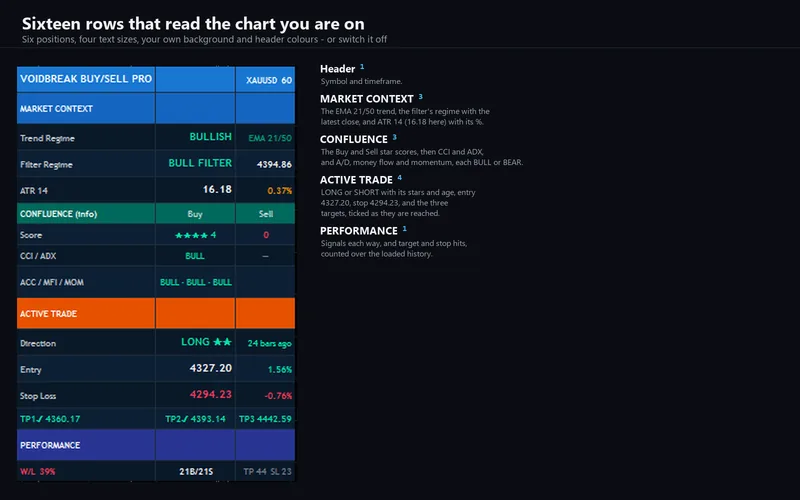Select the Entry row label
The image size is (800, 500).
click(31, 370)
